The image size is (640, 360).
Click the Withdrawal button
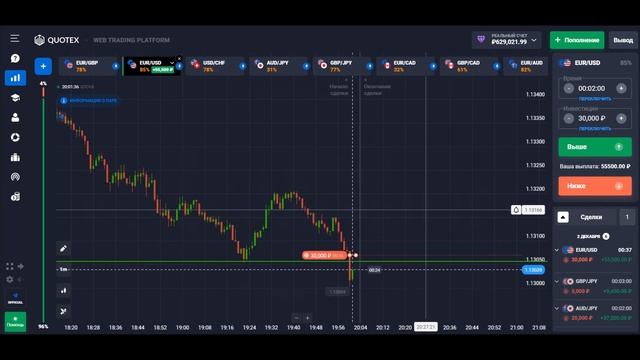click(x=623, y=40)
